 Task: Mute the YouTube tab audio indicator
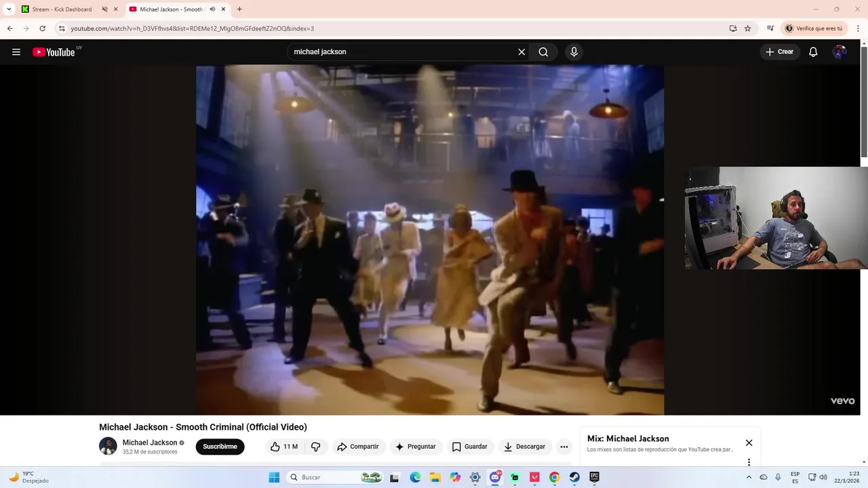coord(212,9)
